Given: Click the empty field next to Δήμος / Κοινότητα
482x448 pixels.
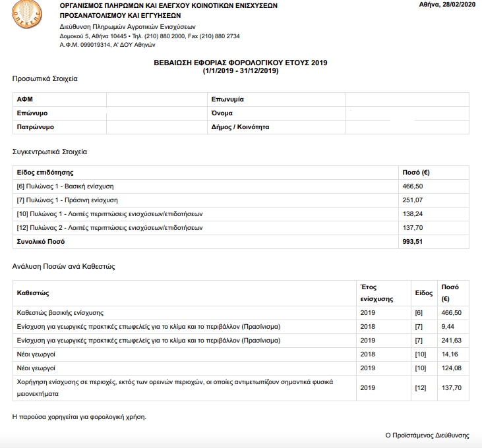Looking at the screenshot, I should 407,127.
